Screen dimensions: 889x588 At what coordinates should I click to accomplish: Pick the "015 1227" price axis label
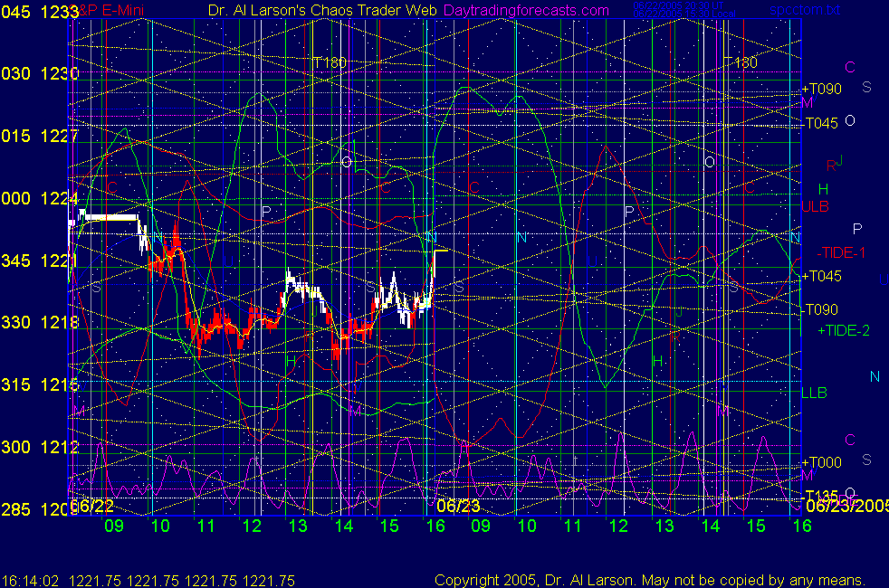click(x=40, y=136)
